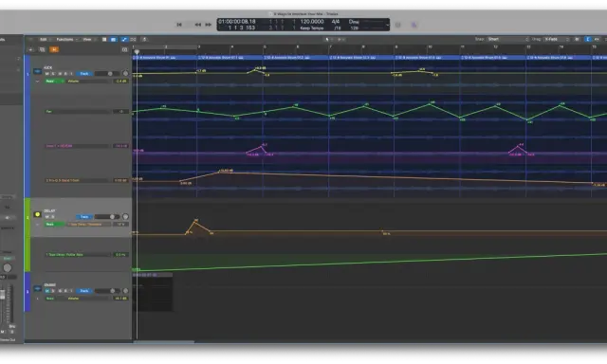
Task: Click the DELAY track pan knob
Action: pyautogui.click(x=125, y=217)
